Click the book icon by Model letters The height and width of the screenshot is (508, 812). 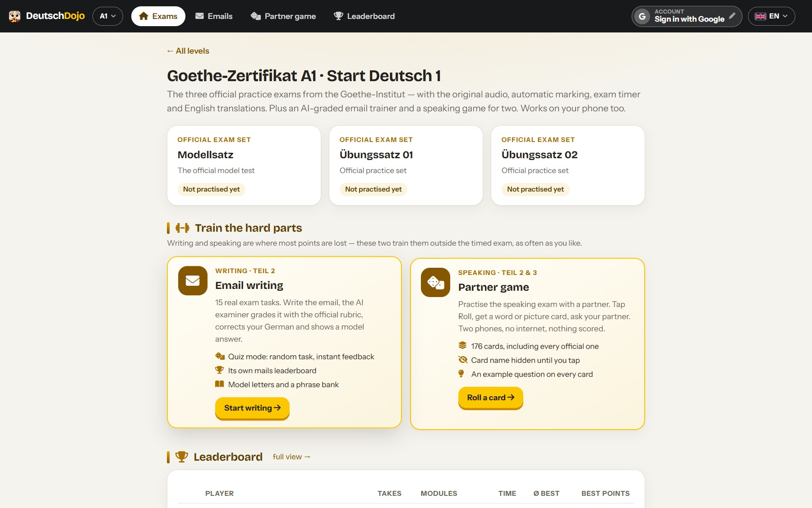click(x=220, y=384)
